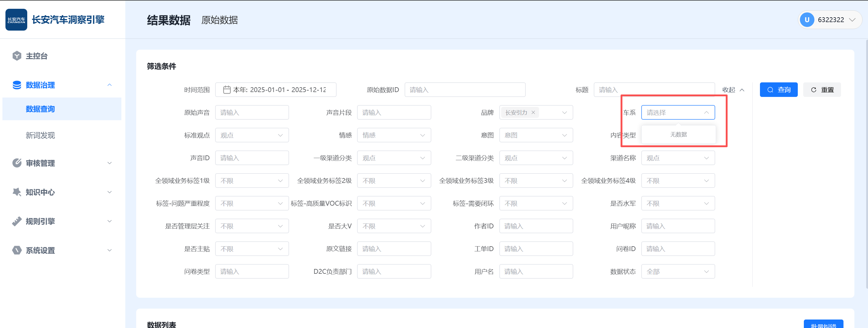The image size is (868, 328).
Task: Remove the 长安引力 brand tag
Action: tap(533, 113)
